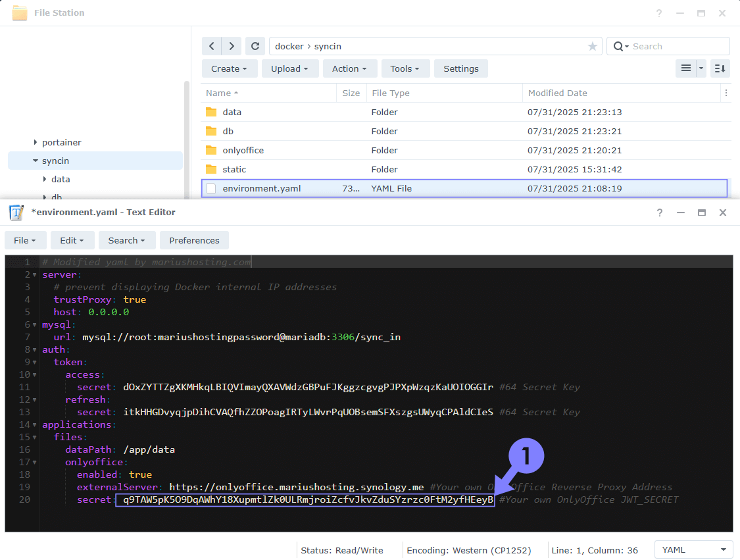This screenshot has width=740, height=560.
Task: Open the Create dropdown menu
Action: [x=230, y=68]
